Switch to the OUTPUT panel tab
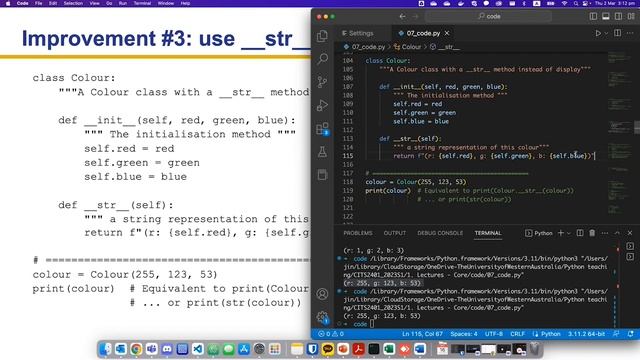The height and width of the screenshot is (360, 640). [x=394, y=233]
